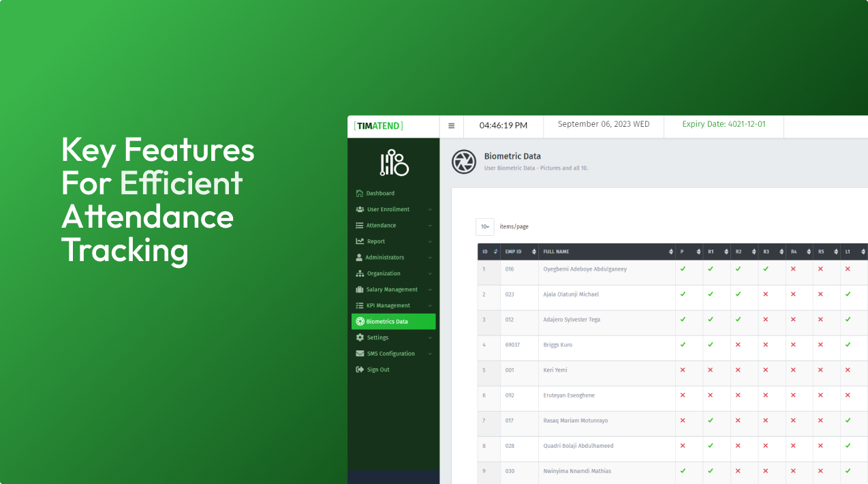Expand the Settings submenu chevron
The image size is (868, 484).
[430, 337]
